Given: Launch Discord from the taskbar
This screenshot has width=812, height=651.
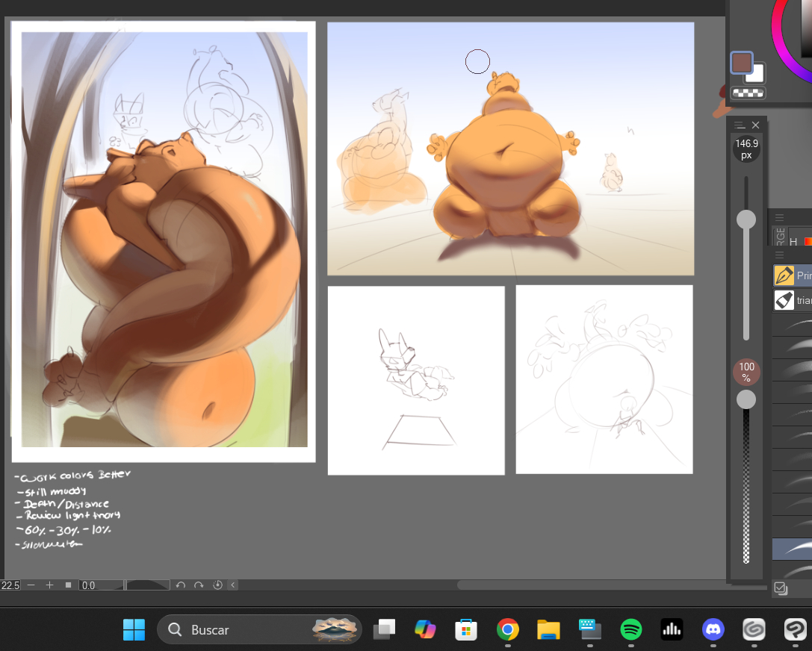Looking at the screenshot, I should click(x=713, y=630).
